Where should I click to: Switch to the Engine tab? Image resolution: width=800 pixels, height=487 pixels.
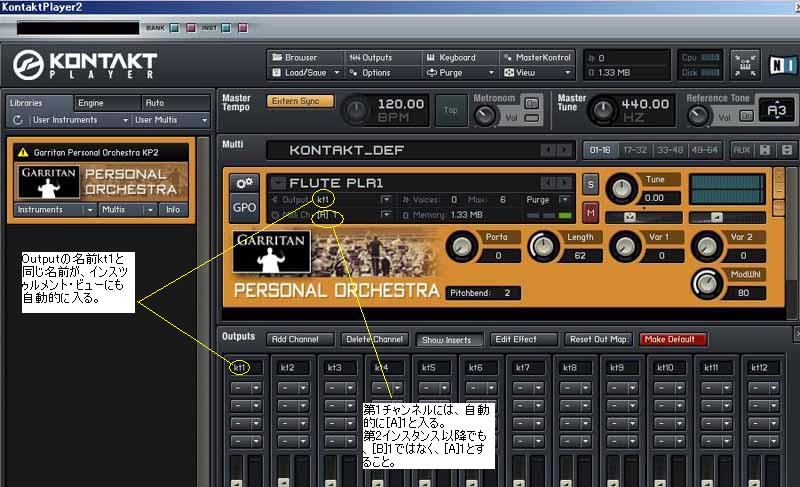pos(107,102)
